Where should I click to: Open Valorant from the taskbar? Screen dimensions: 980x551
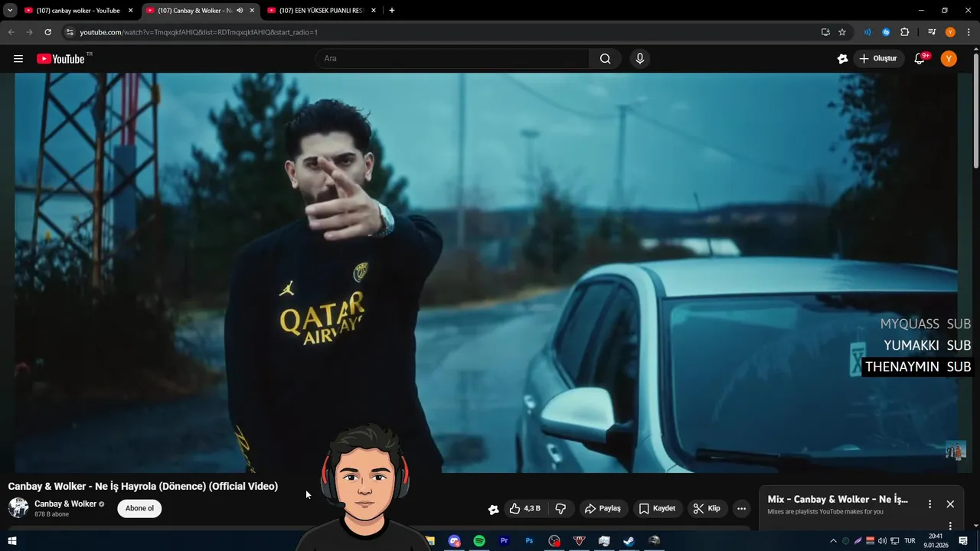pyautogui.click(x=580, y=541)
